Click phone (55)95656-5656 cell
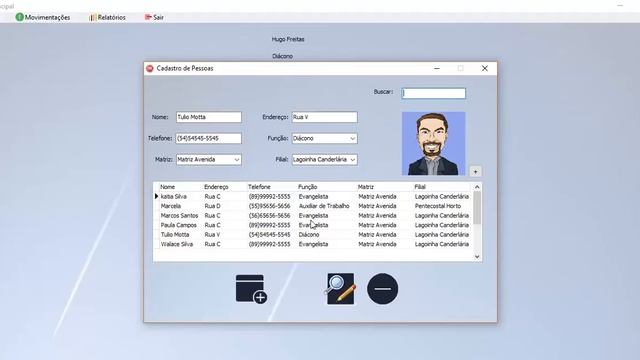 tap(269, 206)
